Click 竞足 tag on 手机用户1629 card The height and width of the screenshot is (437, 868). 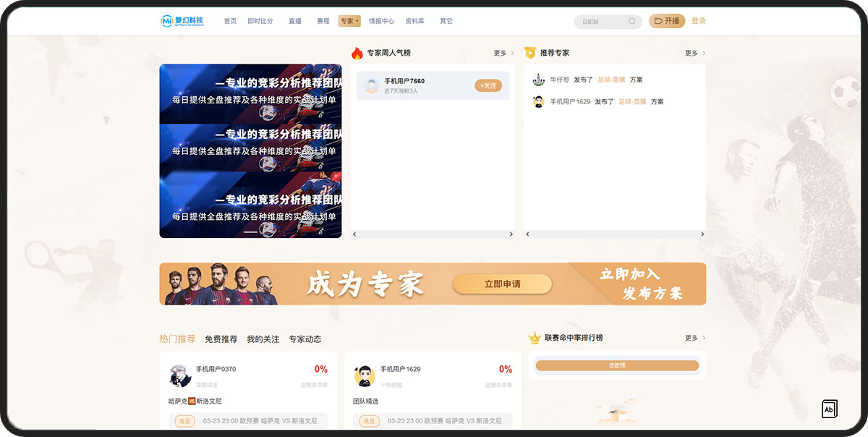370,421
